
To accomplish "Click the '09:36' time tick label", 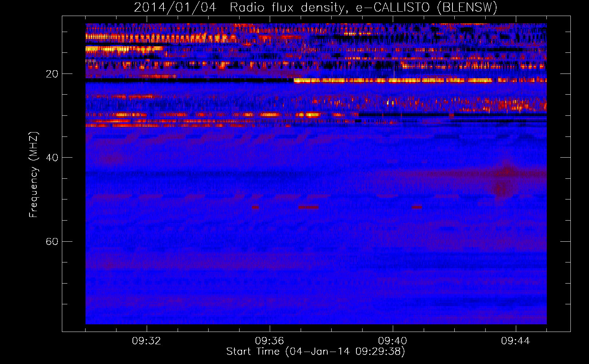I will click(x=270, y=341).
